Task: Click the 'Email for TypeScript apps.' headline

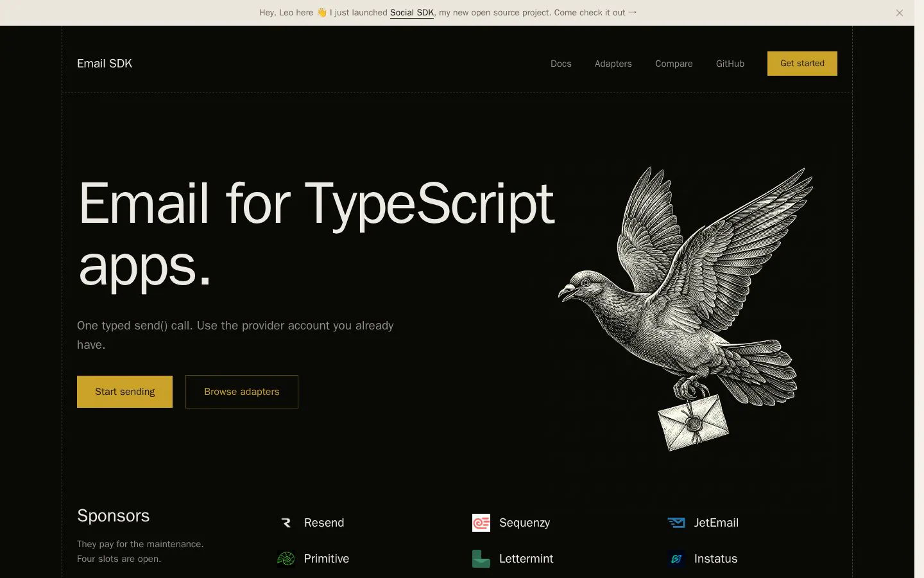Action: click(316, 234)
